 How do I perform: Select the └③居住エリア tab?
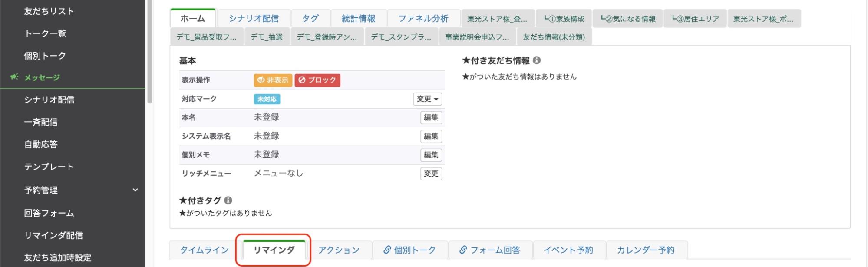695,19
